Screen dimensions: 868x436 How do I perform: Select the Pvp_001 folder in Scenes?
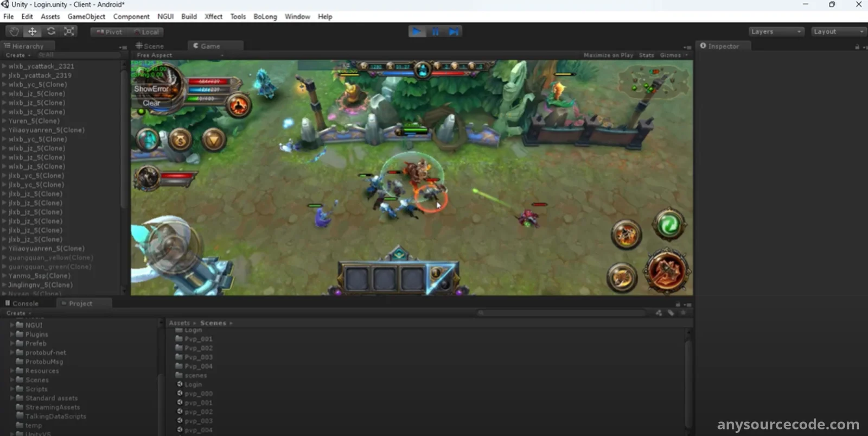click(x=198, y=339)
